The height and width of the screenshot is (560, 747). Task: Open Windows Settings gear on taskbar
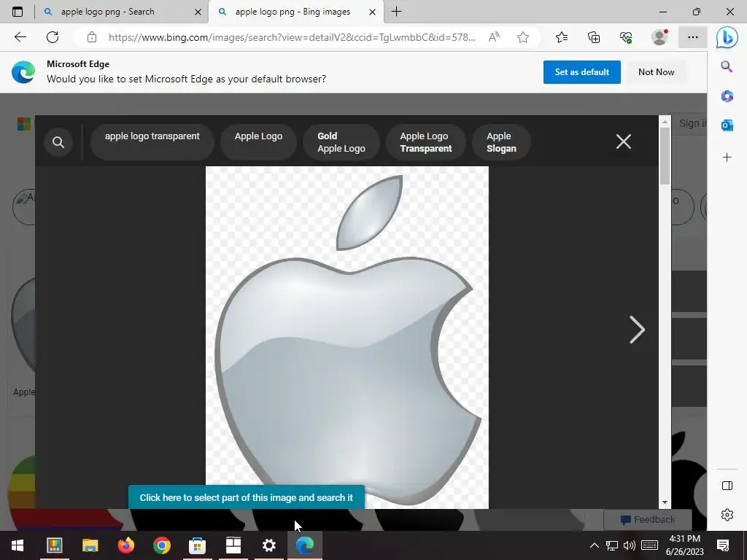click(x=268, y=545)
